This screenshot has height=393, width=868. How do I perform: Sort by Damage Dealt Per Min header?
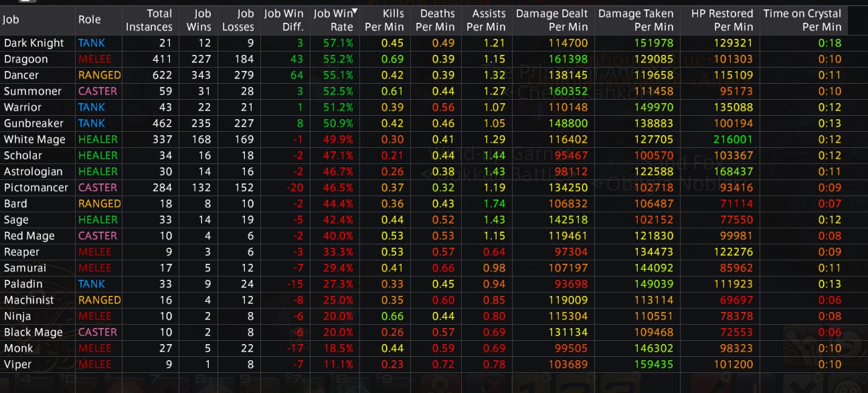(552, 20)
